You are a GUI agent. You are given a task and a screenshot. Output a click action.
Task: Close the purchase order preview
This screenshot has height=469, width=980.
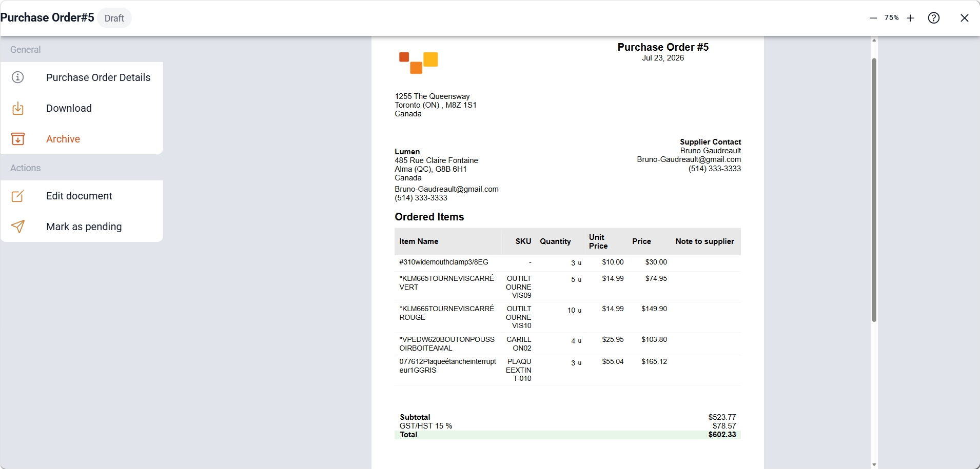pyautogui.click(x=965, y=18)
